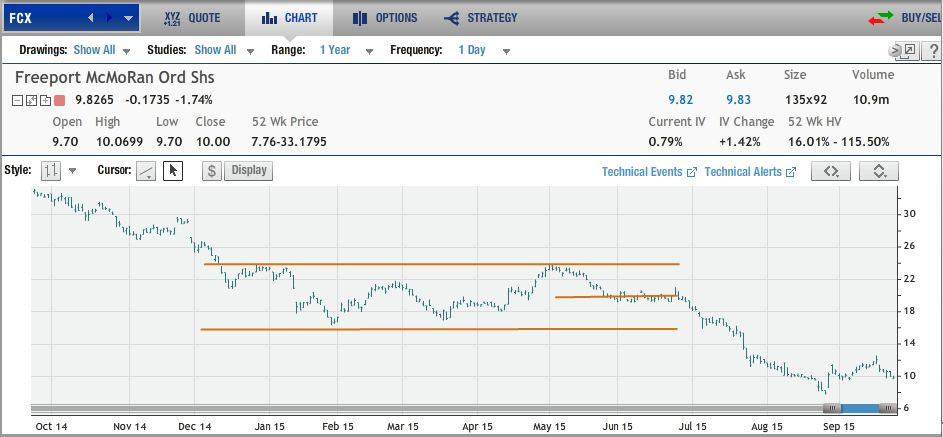Open the Options tab

click(385, 18)
